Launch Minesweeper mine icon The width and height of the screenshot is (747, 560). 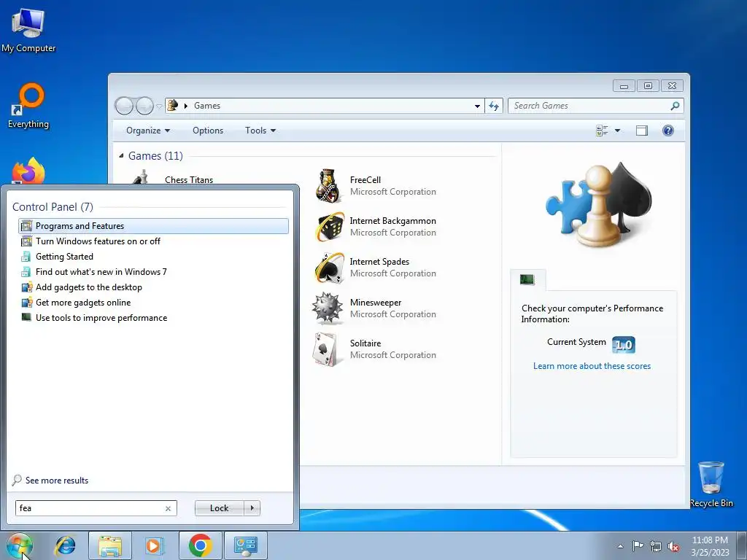tap(328, 308)
